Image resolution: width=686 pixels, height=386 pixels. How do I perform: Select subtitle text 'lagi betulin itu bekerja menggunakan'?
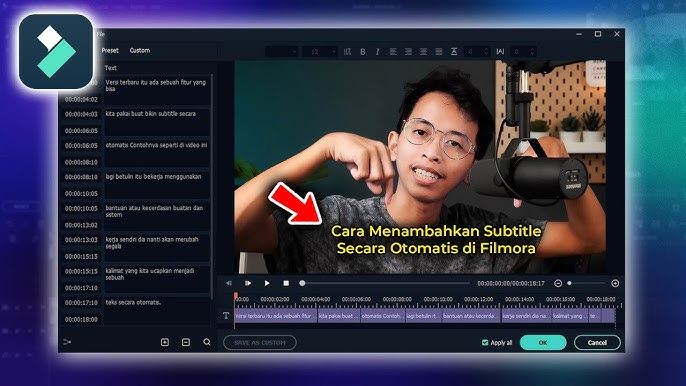pos(157,186)
